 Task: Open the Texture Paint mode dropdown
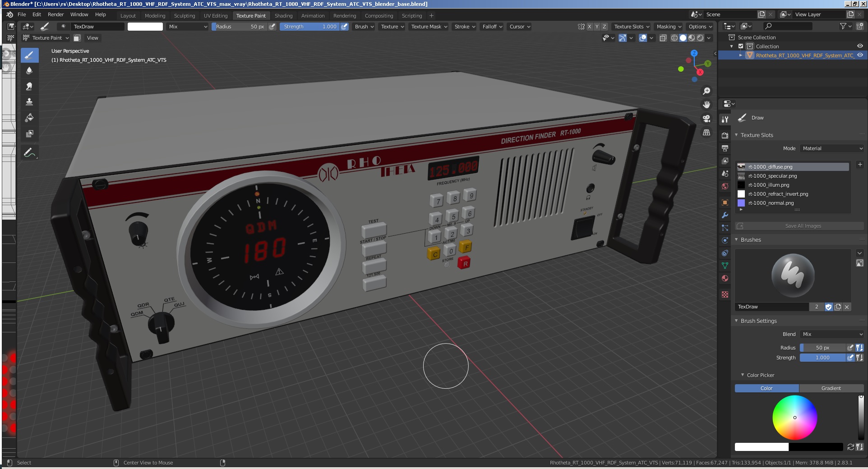coord(46,38)
